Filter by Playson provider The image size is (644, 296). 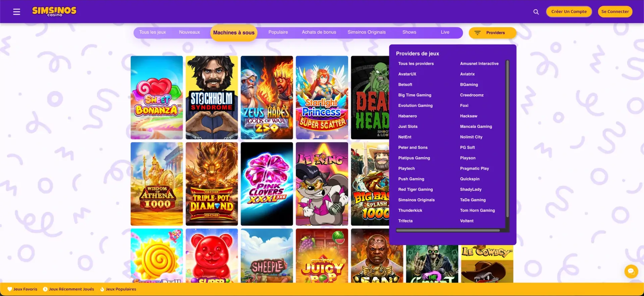click(x=468, y=158)
